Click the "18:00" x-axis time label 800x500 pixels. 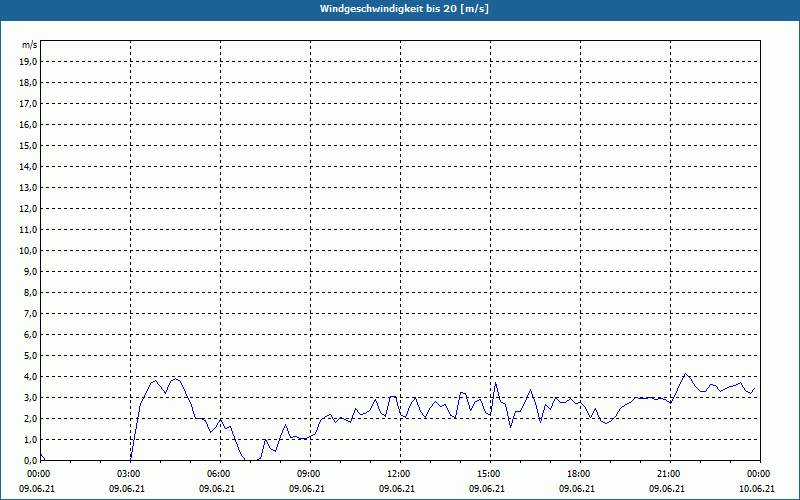(x=579, y=474)
